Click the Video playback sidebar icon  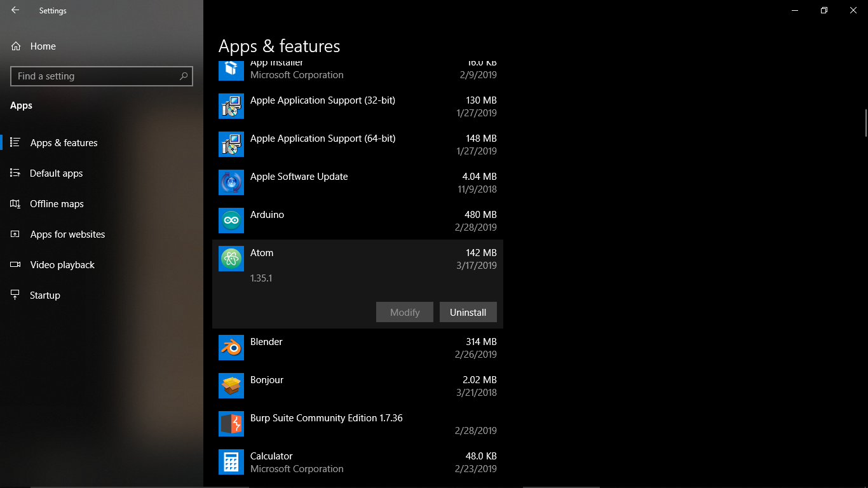point(15,264)
